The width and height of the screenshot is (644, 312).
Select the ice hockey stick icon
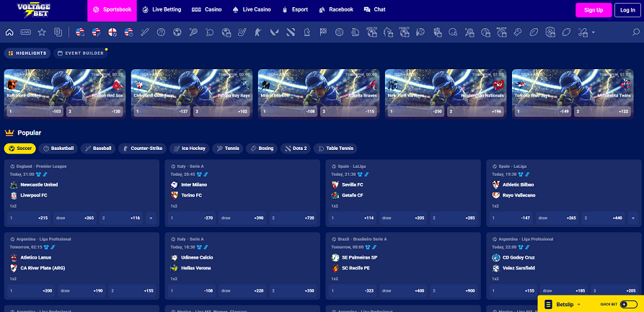pyautogui.click(x=242, y=32)
